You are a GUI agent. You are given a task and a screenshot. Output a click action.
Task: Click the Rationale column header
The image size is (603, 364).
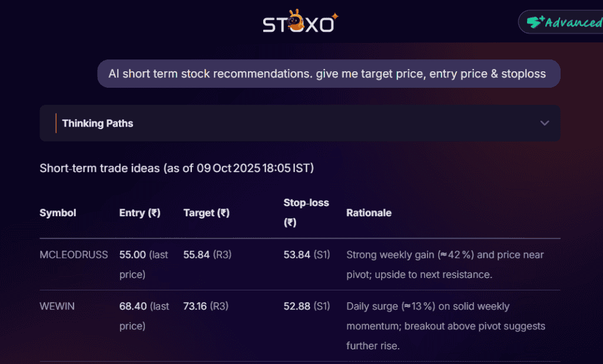[369, 213]
